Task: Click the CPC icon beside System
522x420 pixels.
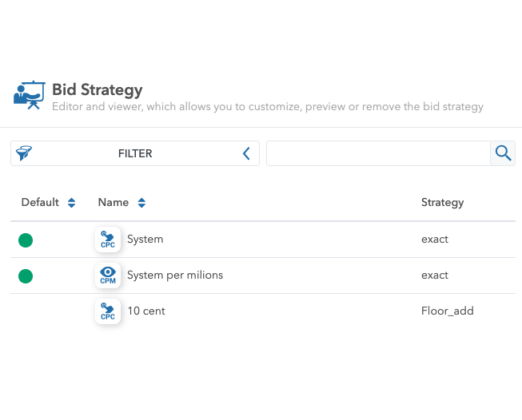Action: (x=108, y=240)
